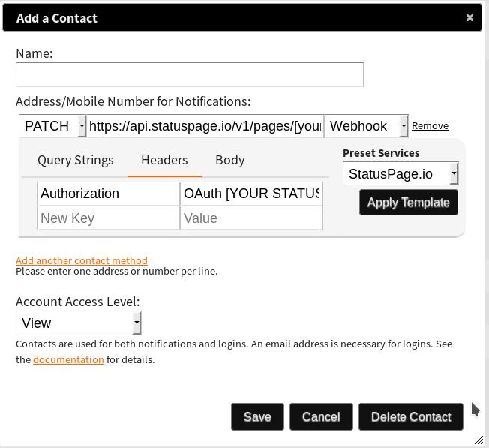Screen dimensions: 489x448
Task: Click the Authorization header key field
Action: (x=108, y=194)
